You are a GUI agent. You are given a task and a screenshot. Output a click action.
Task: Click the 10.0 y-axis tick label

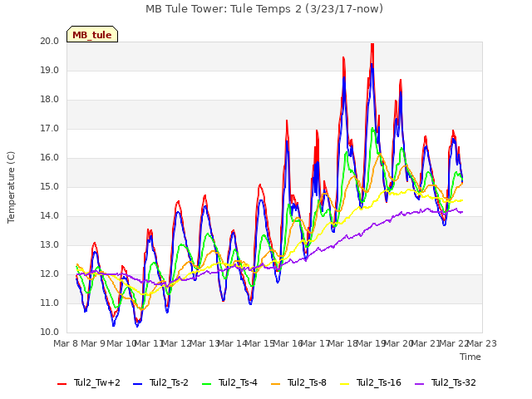point(50,332)
